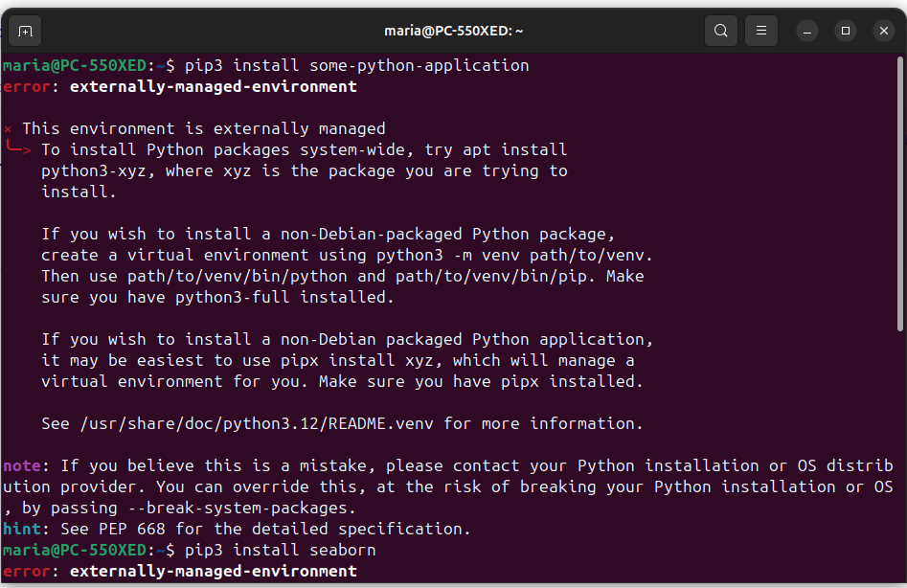Click the purple note: label

[x=22, y=465]
